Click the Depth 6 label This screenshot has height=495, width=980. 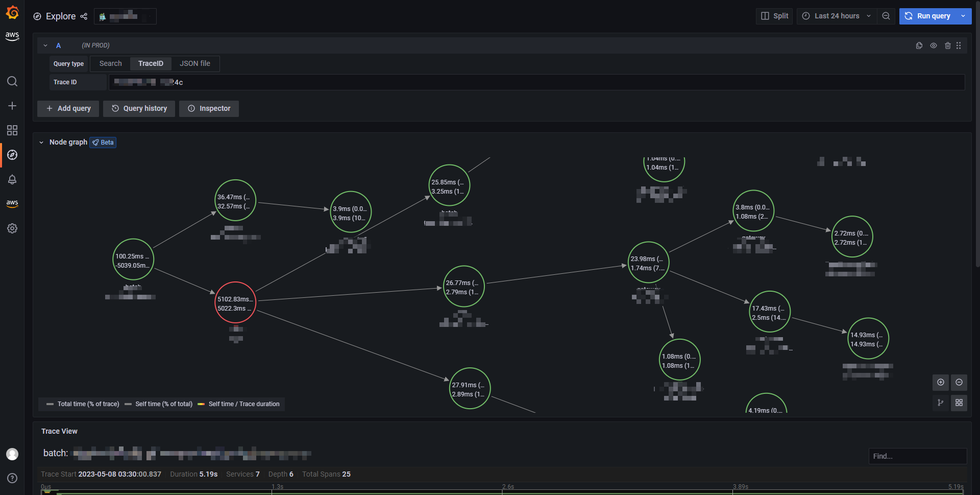(x=281, y=474)
